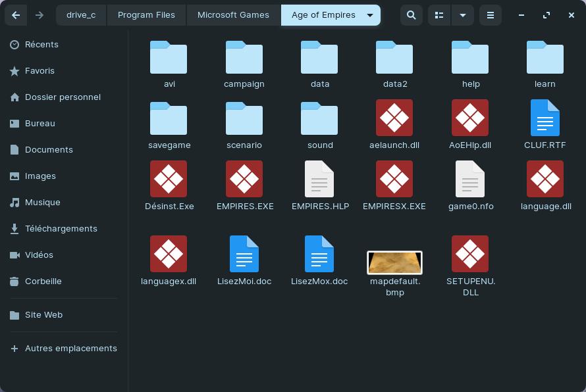
Task: Go back with the left arrow button
Action: [16, 15]
